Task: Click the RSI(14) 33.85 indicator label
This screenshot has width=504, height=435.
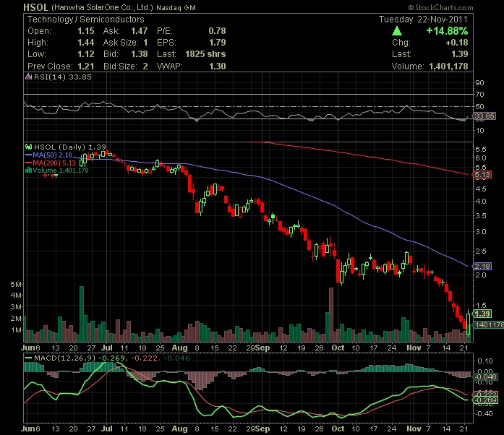Action: pyautogui.click(x=63, y=77)
